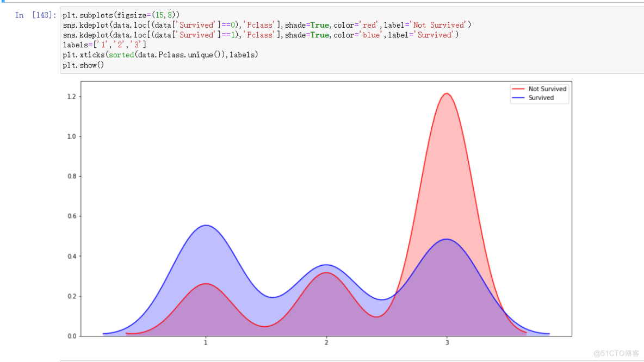
Task: Click the kdeplot code line with color='blue'
Action: click(261, 35)
